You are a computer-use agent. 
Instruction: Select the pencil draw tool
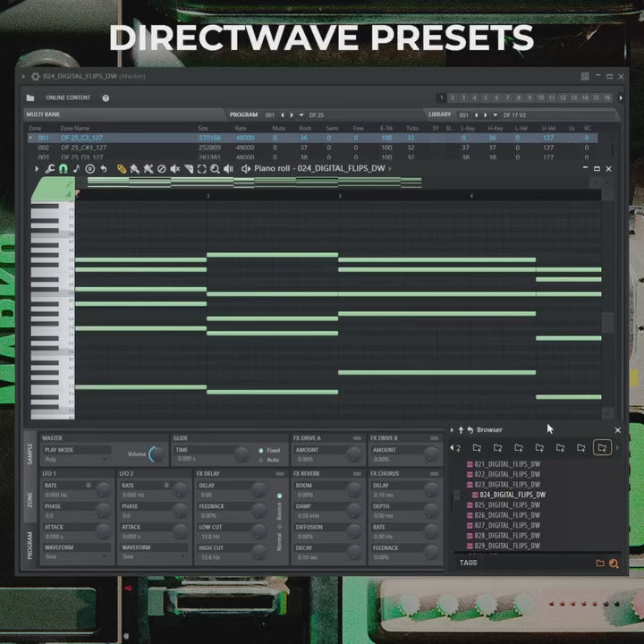coord(122,169)
